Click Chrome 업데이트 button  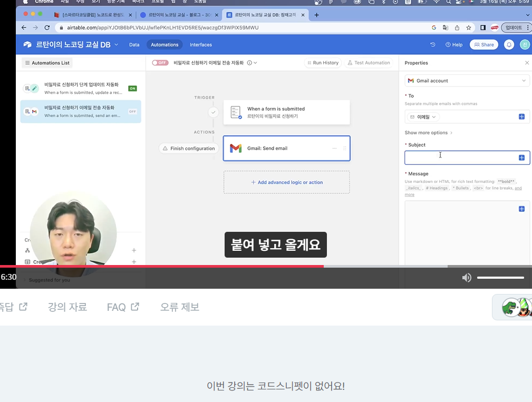515,27
